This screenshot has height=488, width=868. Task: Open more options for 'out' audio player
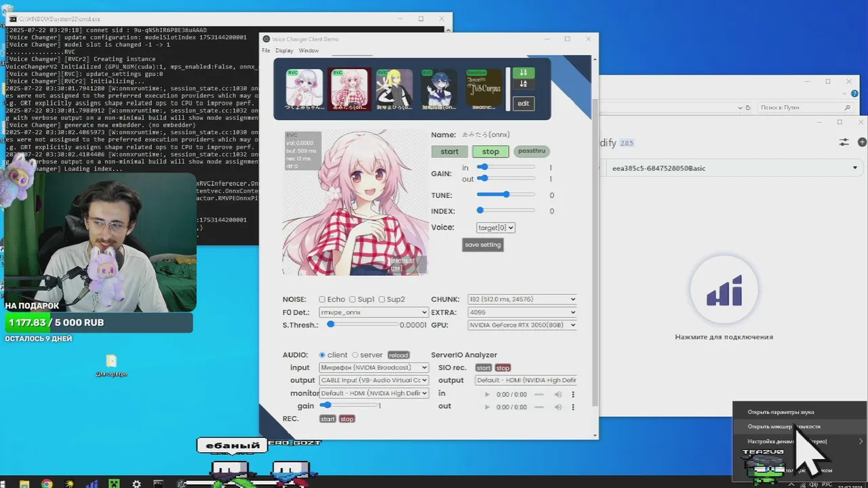point(573,407)
